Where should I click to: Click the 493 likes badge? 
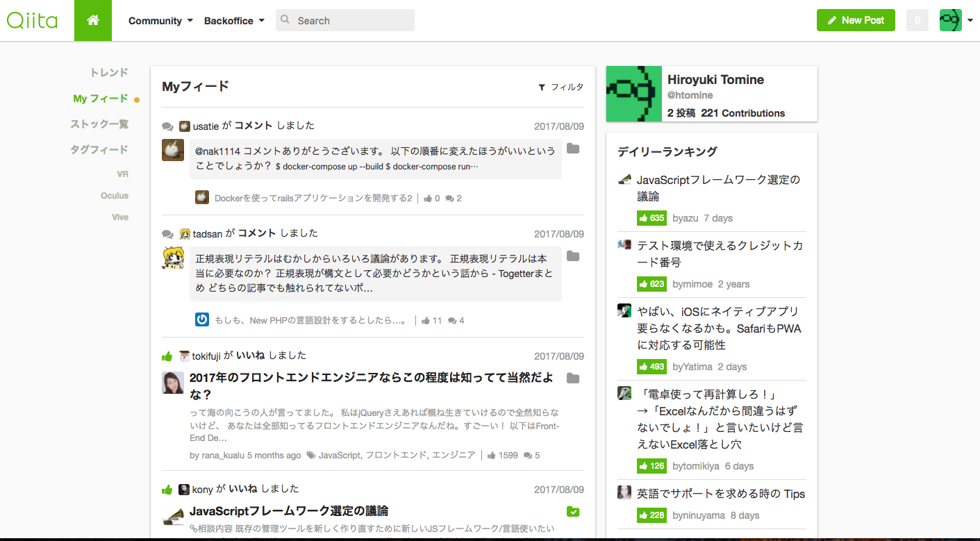click(651, 367)
